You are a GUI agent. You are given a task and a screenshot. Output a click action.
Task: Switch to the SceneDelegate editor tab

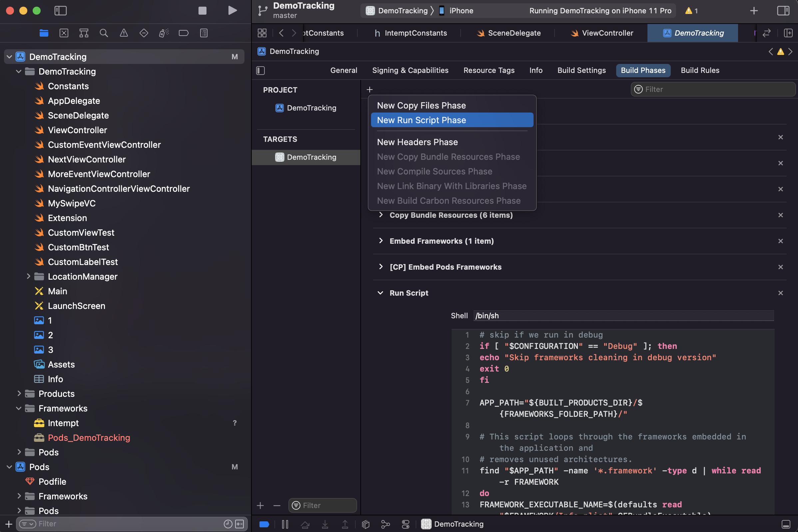click(x=508, y=33)
